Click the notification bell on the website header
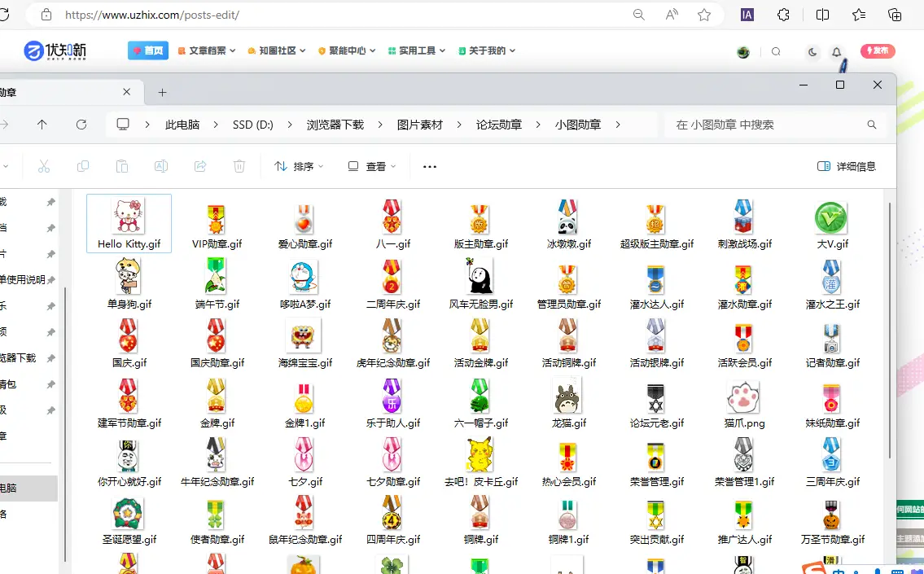This screenshot has width=924, height=574. (x=836, y=50)
